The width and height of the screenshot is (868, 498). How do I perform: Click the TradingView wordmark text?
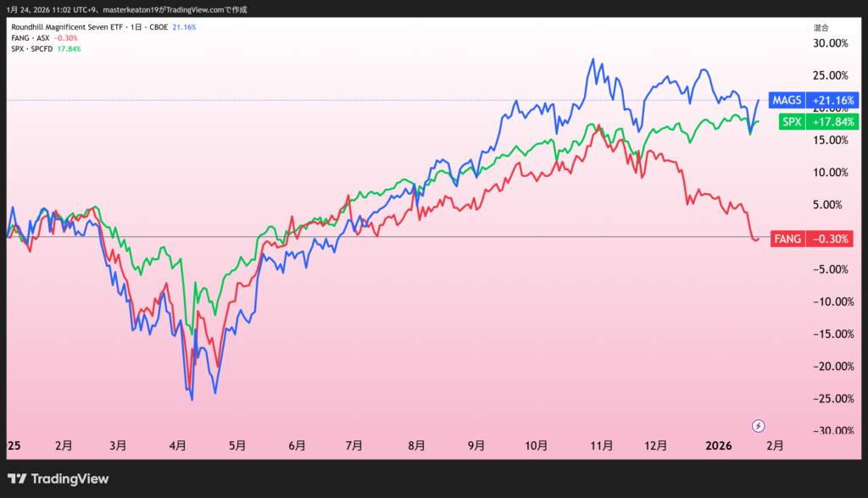click(70, 479)
